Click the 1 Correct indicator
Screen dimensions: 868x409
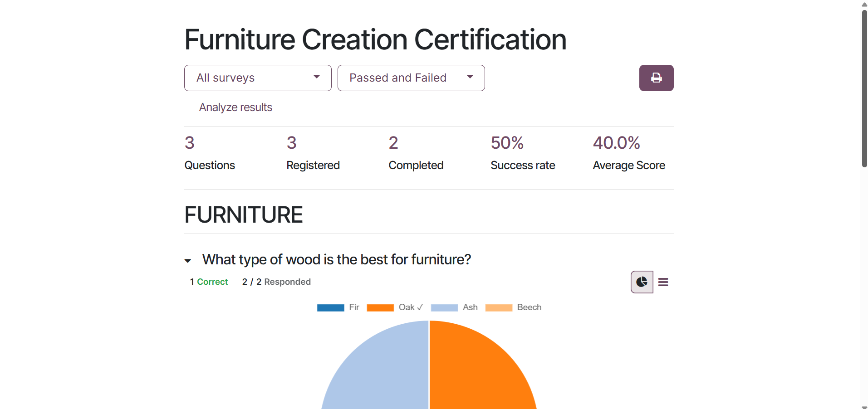tap(209, 282)
